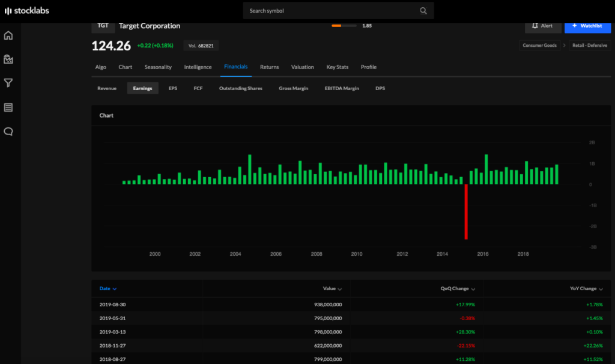Open the Seasonality tab
The image size is (615, 364).
158,67
